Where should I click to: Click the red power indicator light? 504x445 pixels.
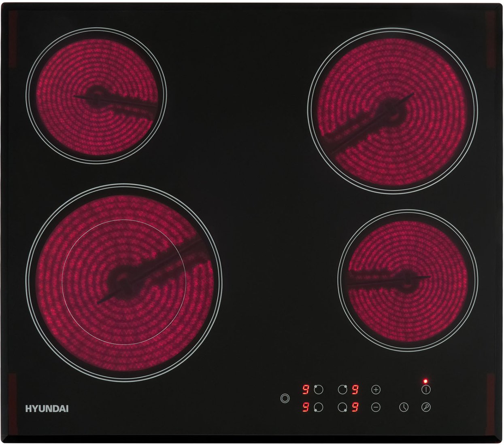click(425, 381)
